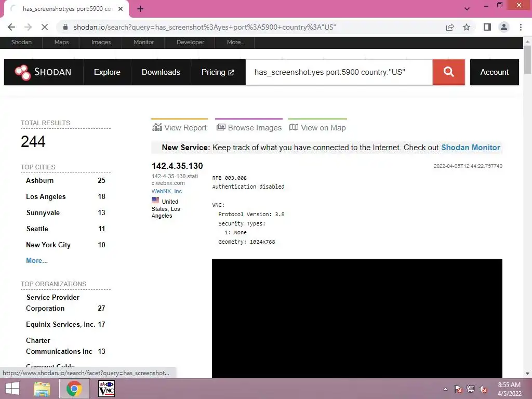Click the muted volume tray icon

[483, 389]
